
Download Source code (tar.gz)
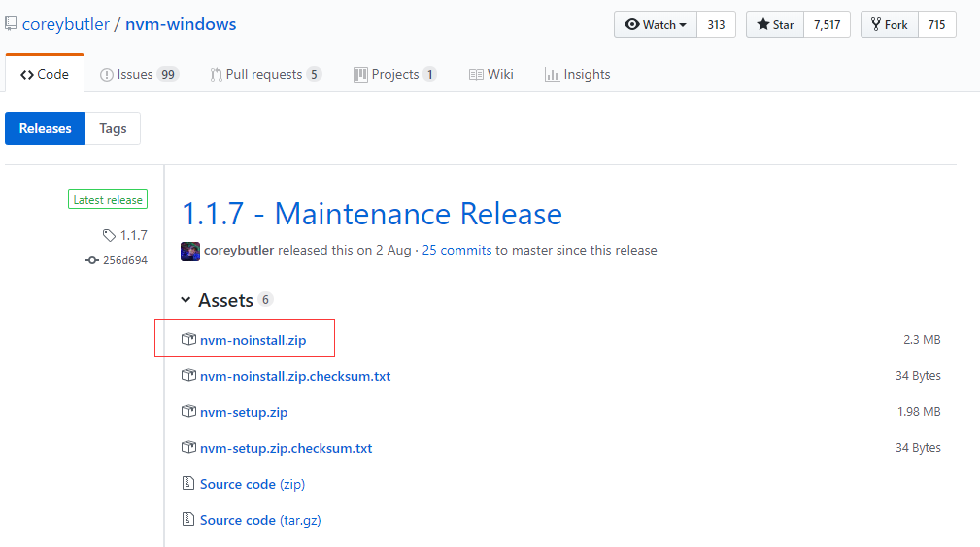[x=260, y=520]
